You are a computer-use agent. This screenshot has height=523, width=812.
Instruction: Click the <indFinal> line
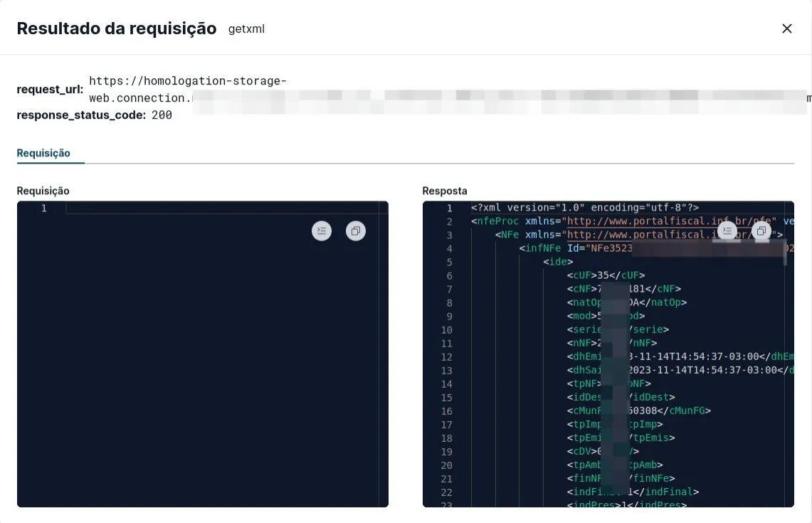pyautogui.click(x=633, y=492)
